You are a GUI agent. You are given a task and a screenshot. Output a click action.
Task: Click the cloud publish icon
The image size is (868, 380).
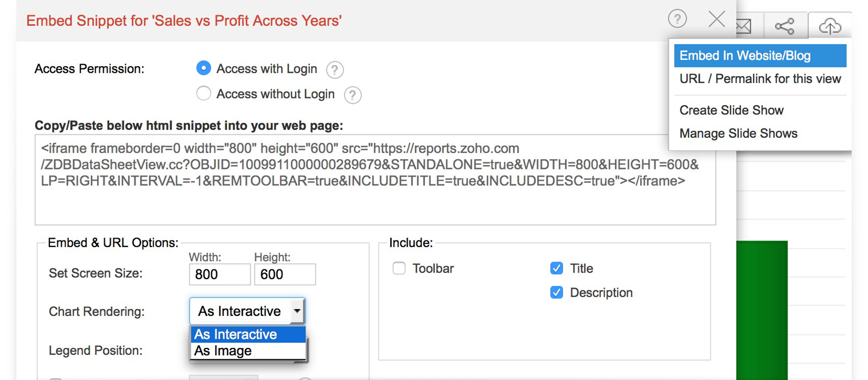pos(829,26)
